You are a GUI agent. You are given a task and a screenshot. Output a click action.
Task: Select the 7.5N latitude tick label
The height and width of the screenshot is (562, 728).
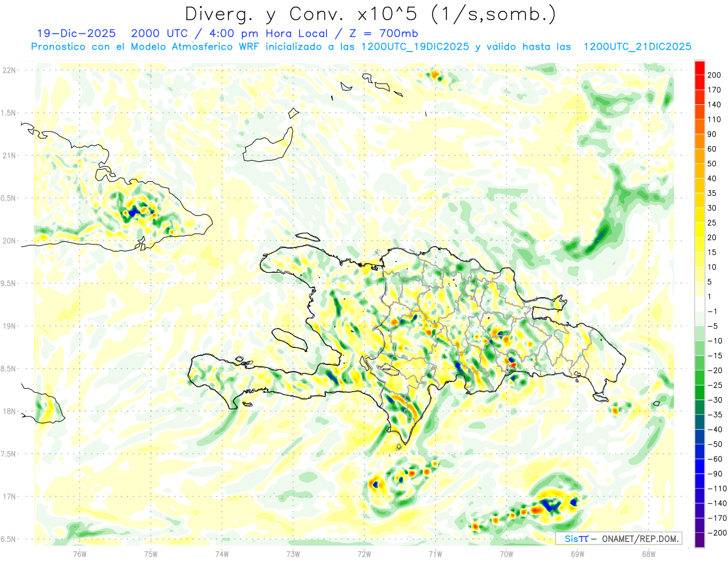9,454
